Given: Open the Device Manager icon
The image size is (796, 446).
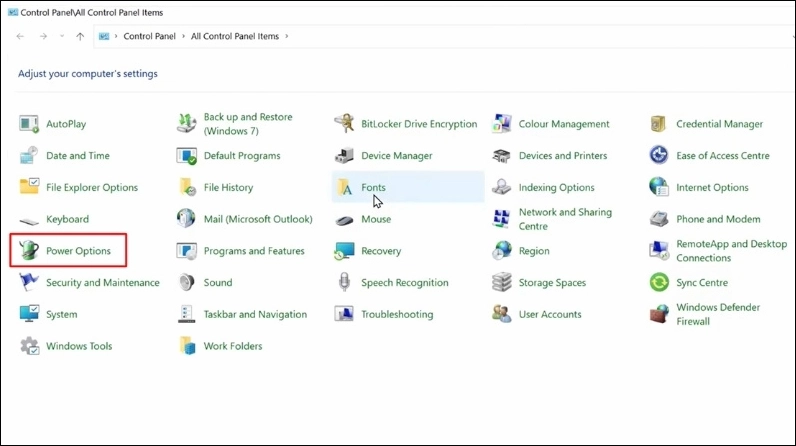Looking at the screenshot, I should [x=345, y=156].
